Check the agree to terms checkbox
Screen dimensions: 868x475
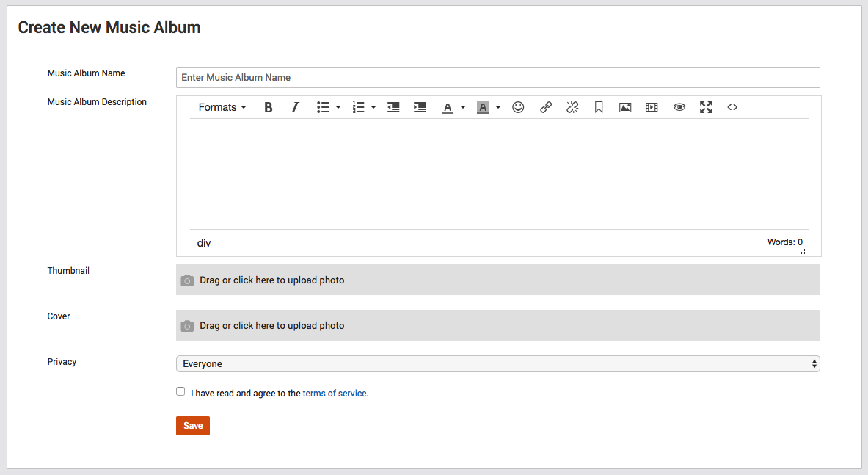180,391
